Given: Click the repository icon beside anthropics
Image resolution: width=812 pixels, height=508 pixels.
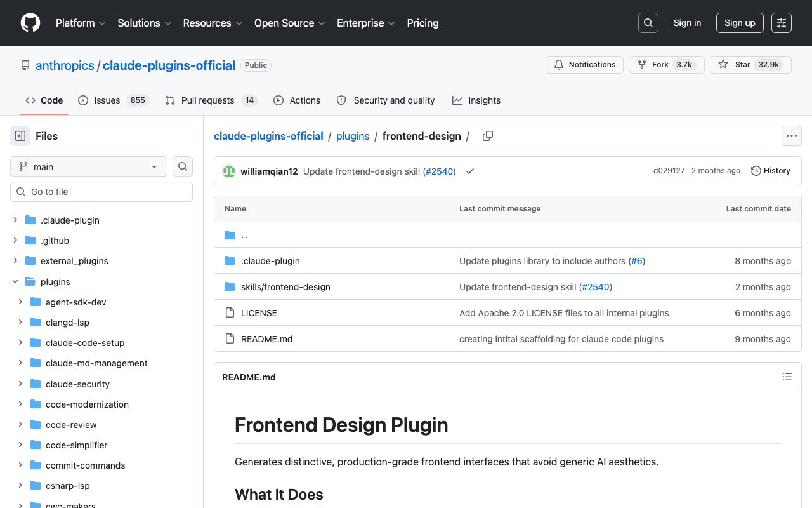Looking at the screenshot, I should [25, 65].
